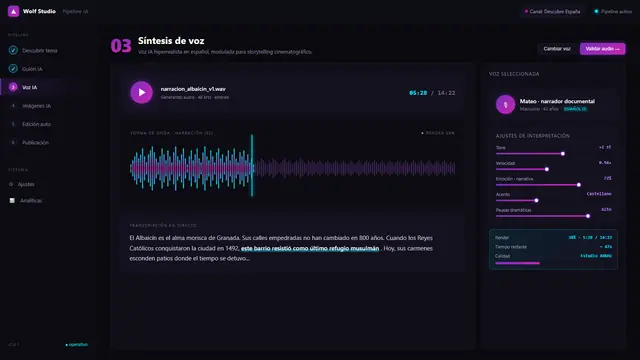Click the Wolf Studio logo icon
This screenshot has width=640, height=360.
point(13,11)
